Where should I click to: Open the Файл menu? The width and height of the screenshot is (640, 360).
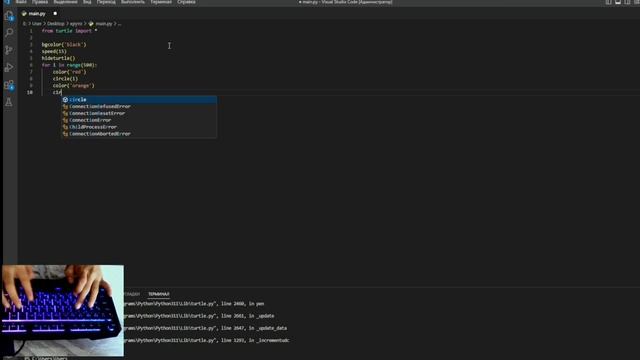point(21,2)
